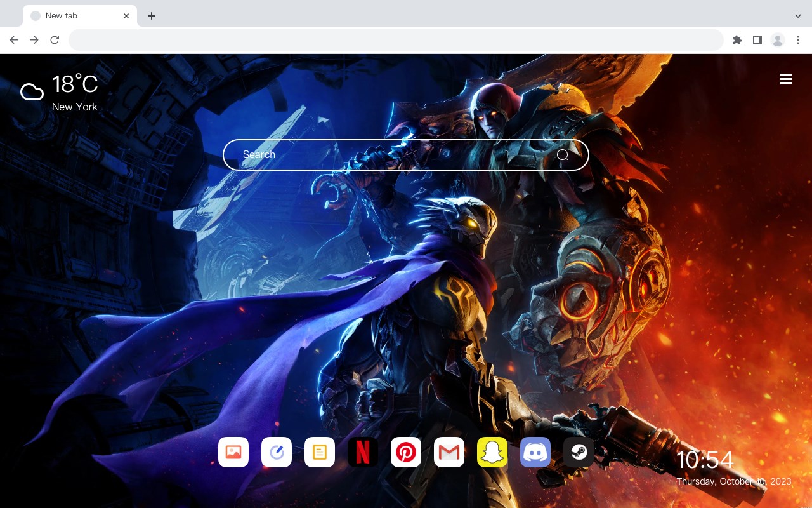Click the Thursday, October date text
812x508 pixels.
pyautogui.click(x=734, y=481)
